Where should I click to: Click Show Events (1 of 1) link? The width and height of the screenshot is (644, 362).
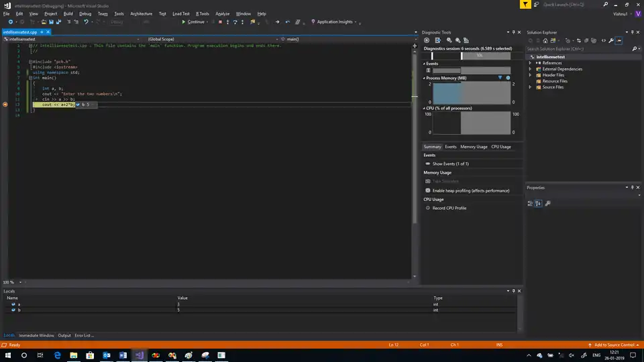tap(450, 164)
